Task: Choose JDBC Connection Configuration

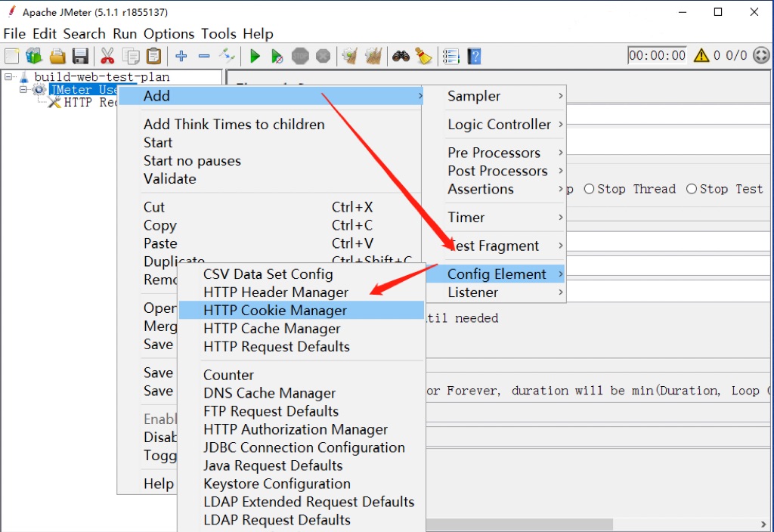Action: click(302, 447)
